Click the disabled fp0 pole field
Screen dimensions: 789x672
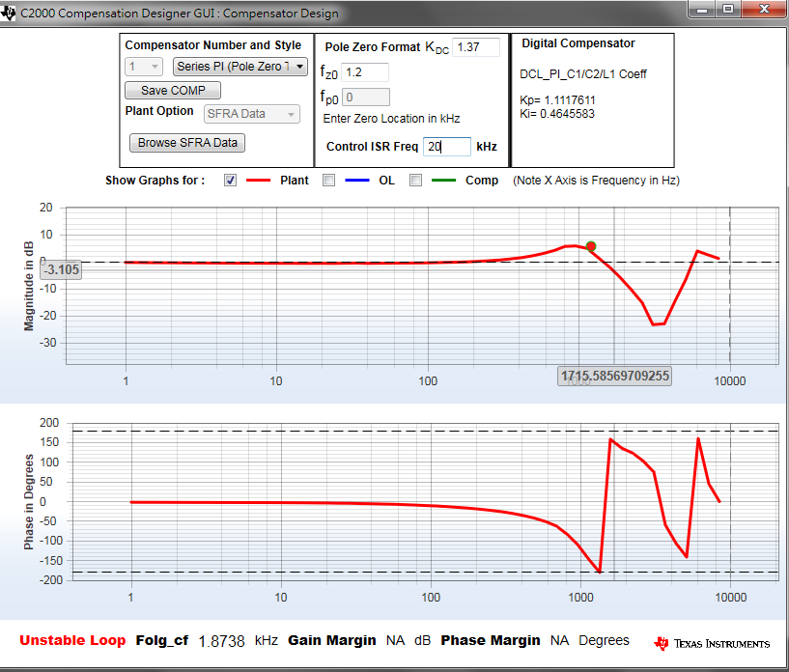pyautogui.click(x=366, y=98)
